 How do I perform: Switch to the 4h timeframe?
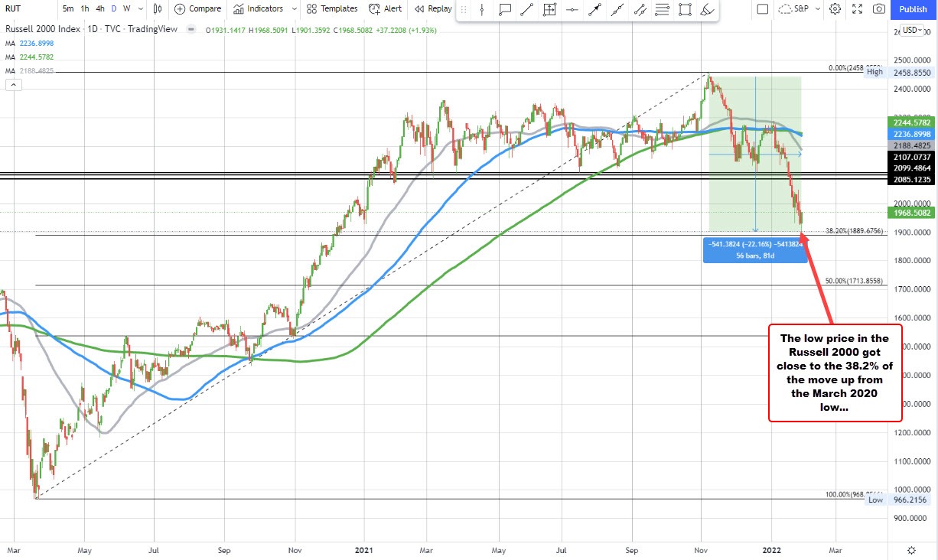pyautogui.click(x=99, y=9)
